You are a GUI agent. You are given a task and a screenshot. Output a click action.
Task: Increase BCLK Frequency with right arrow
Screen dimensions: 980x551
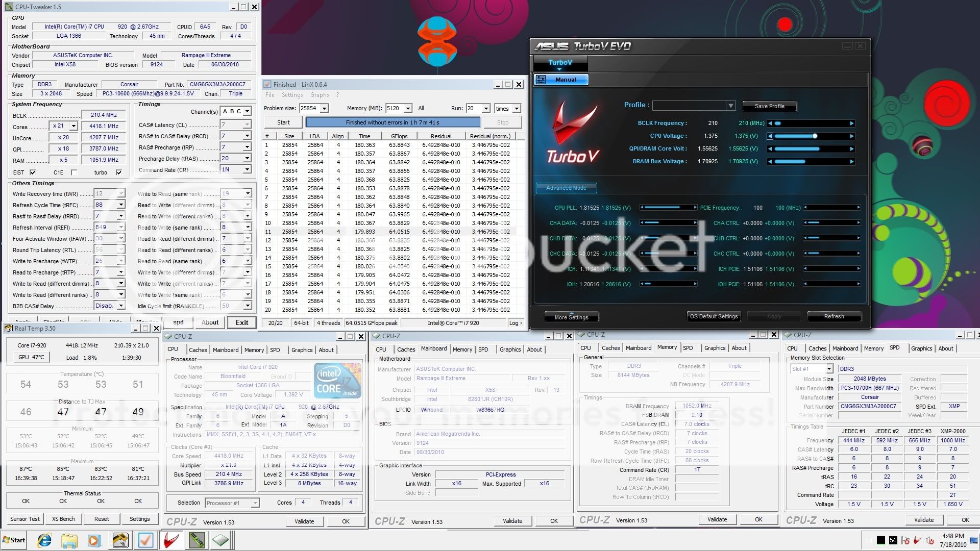851,123
